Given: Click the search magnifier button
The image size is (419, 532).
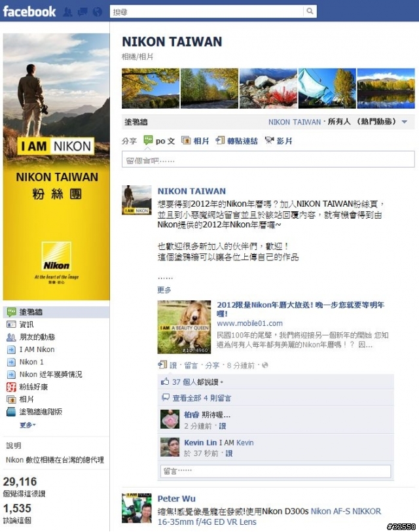Looking at the screenshot, I should (x=310, y=11).
